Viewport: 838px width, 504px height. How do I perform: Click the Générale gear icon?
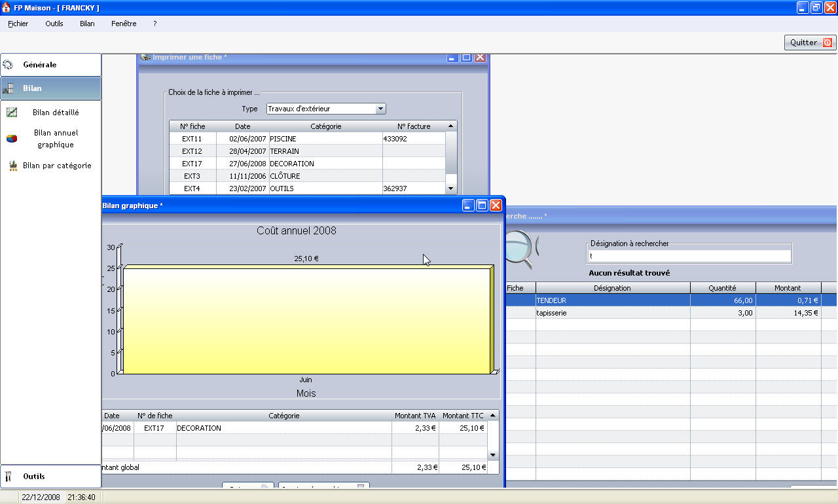[9, 65]
